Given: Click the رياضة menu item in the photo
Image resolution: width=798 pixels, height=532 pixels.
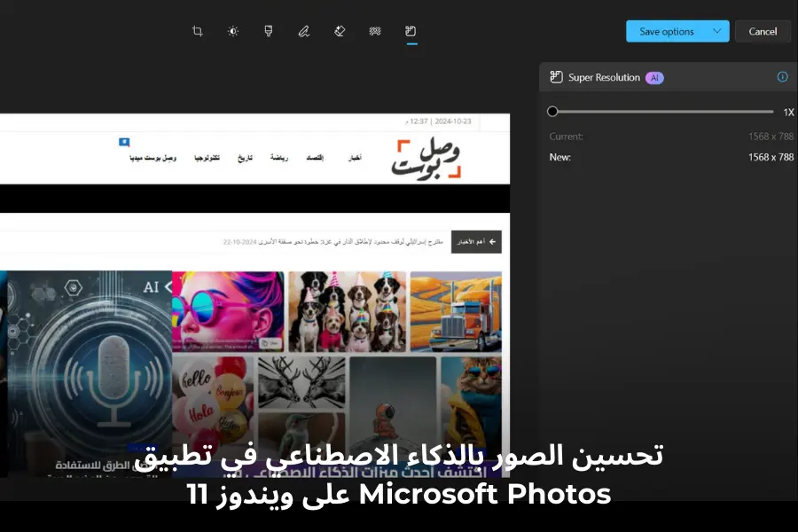Looking at the screenshot, I should coord(279,158).
